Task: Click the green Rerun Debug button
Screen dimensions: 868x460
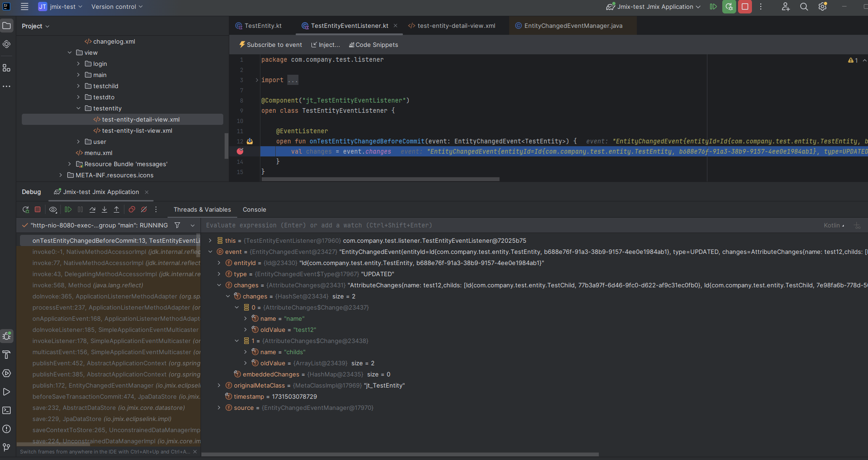Action: [x=729, y=6]
